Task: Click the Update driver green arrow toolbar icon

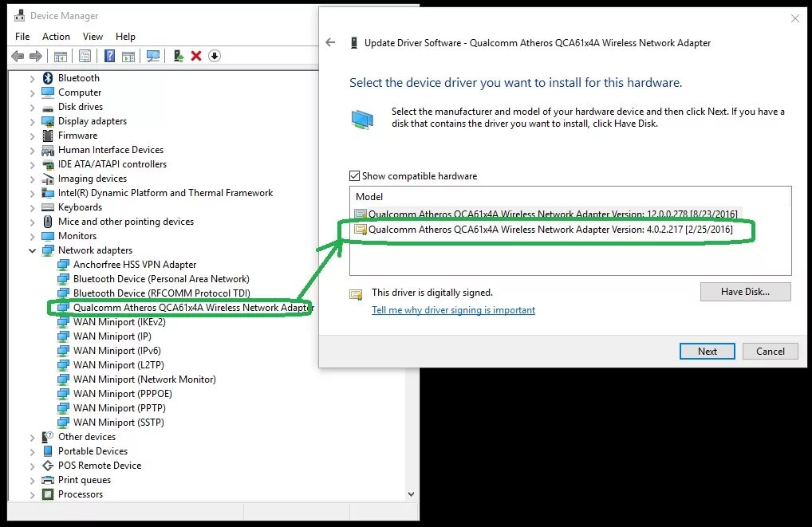Action: 178,56
